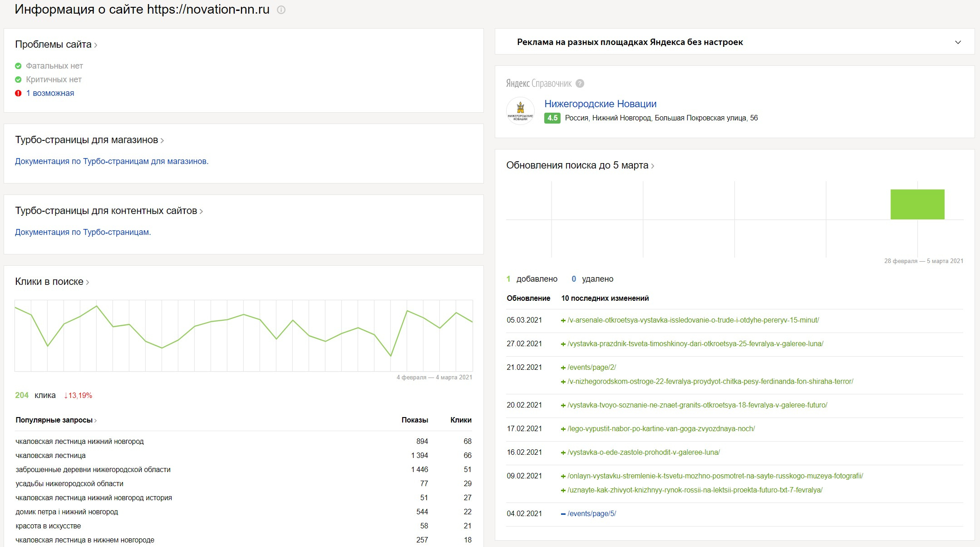Click the info icon beside the site URL
This screenshot has width=980, height=547.
281,10
